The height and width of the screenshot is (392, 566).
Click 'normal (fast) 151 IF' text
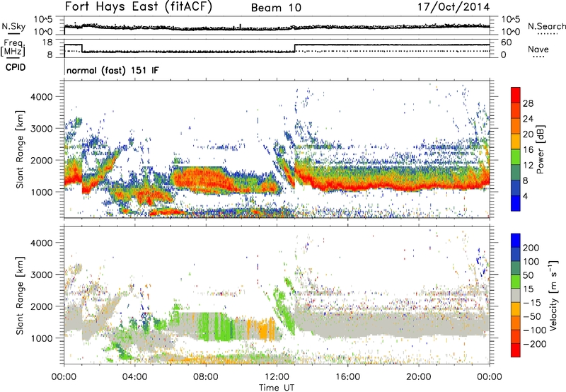[112, 71]
